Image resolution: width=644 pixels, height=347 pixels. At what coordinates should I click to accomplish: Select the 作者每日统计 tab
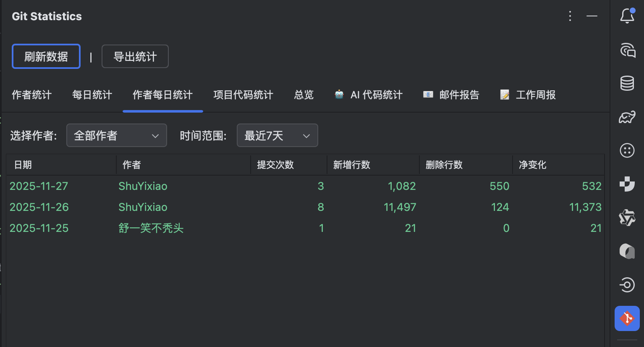click(x=162, y=95)
